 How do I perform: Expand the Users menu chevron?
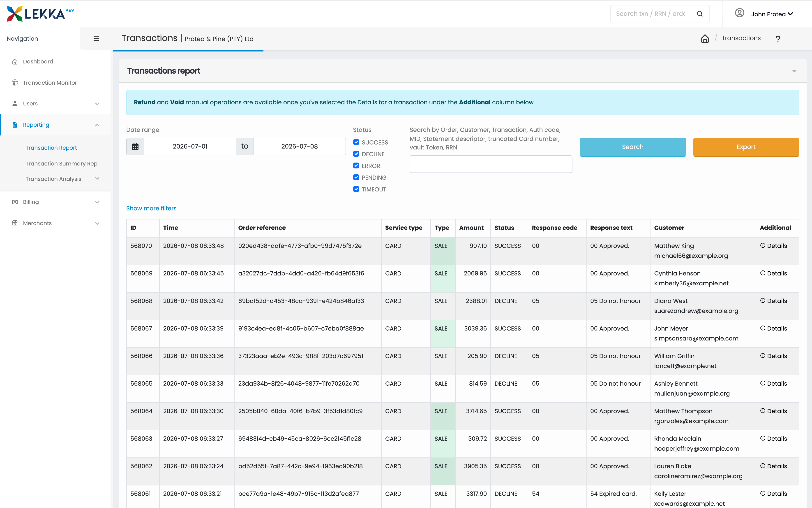pos(97,104)
